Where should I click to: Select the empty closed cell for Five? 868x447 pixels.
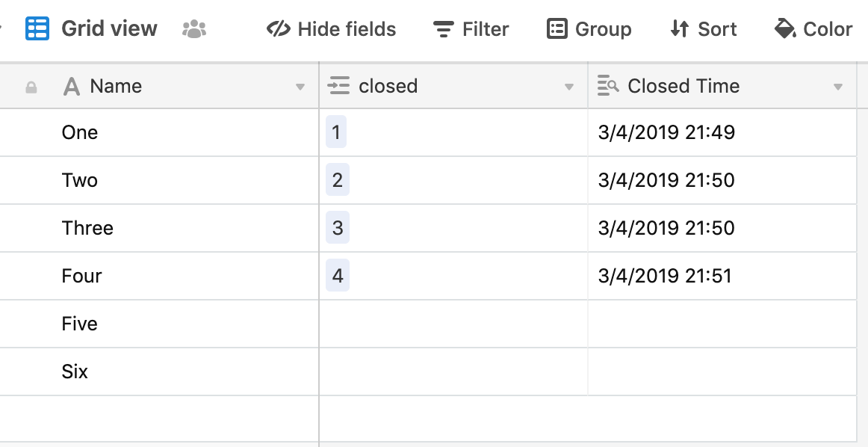(453, 324)
